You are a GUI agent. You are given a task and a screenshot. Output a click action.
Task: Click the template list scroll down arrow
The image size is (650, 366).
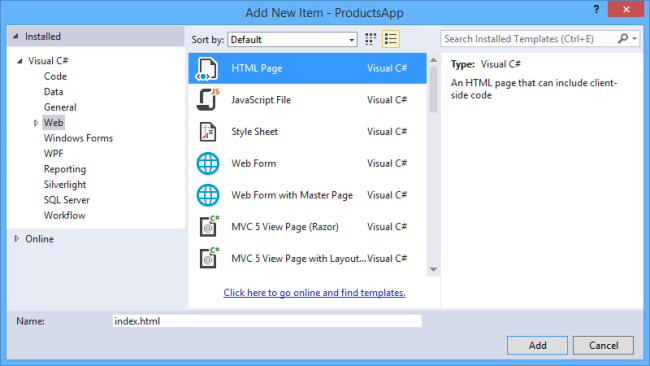434,270
